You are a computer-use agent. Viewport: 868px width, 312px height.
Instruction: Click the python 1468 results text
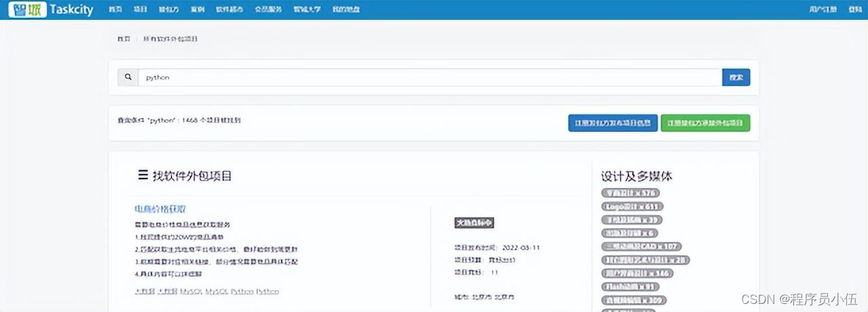coord(179,120)
